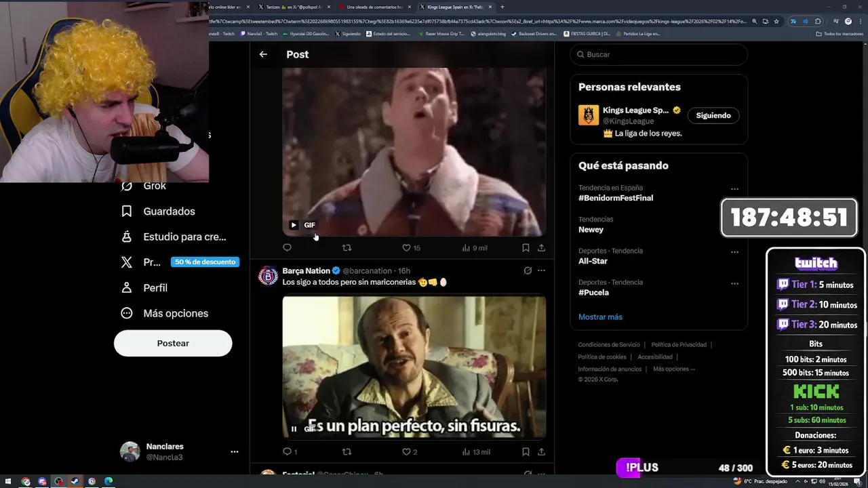Click Nanclares profile avatar at bottom
Viewport: 868px width, 488px height.
click(x=130, y=451)
